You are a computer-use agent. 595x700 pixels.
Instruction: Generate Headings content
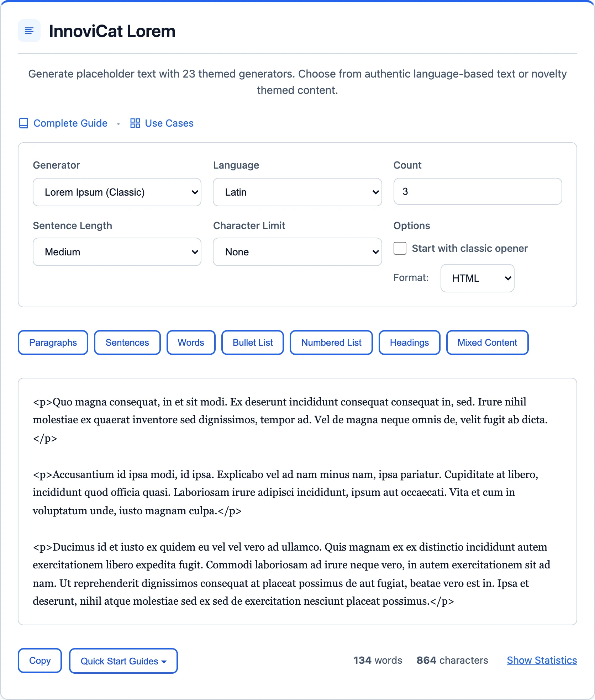[x=409, y=343]
